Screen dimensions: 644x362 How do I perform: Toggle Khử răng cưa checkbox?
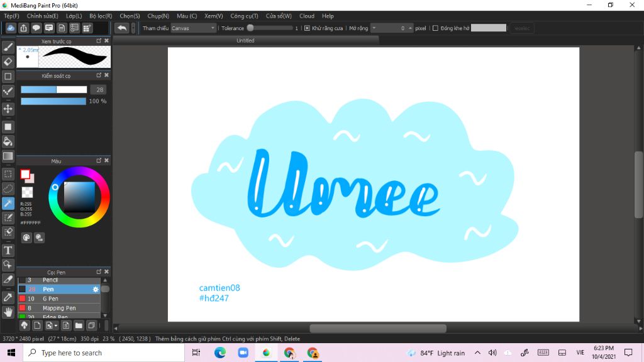(x=307, y=28)
